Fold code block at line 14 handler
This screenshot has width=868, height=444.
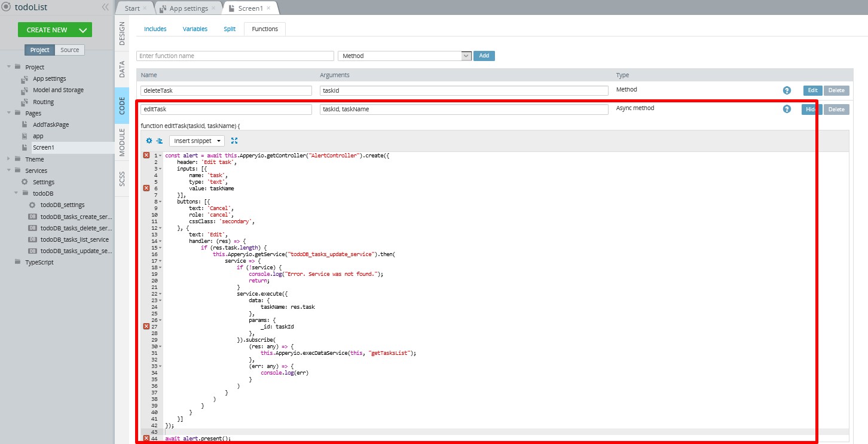pyautogui.click(x=160, y=241)
